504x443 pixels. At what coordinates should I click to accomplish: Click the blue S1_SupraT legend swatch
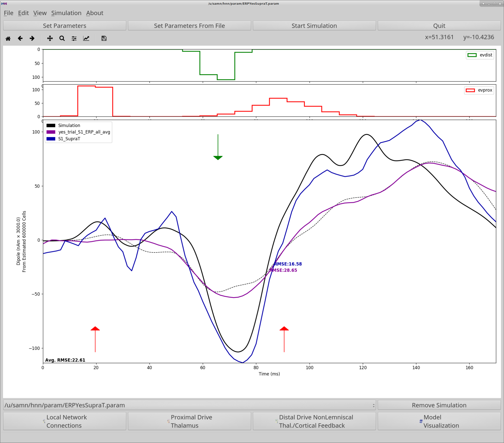tap(51, 139)
